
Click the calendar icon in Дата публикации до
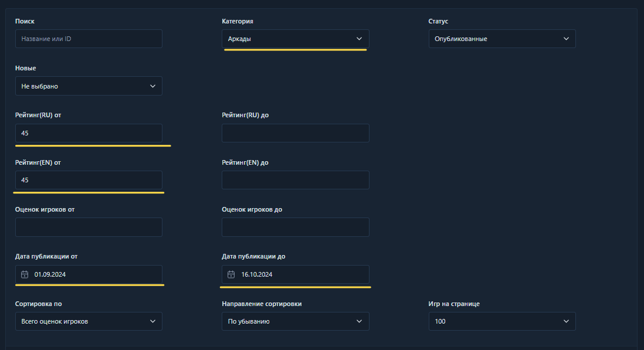pos(231,274)
